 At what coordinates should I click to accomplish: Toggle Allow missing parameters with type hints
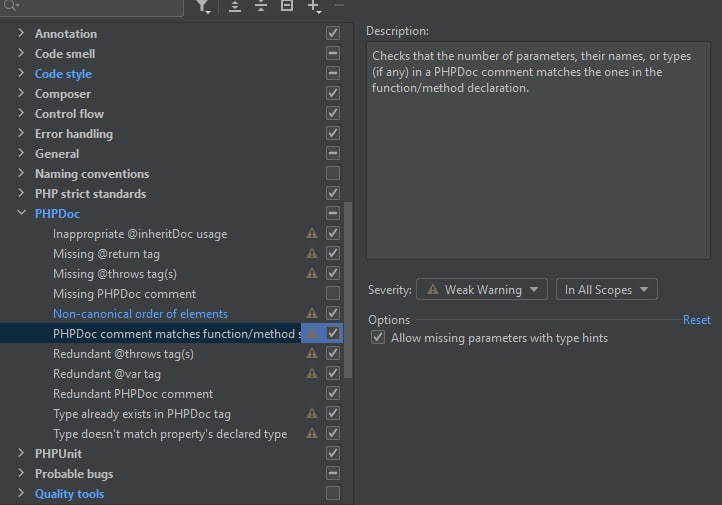pos(378,337)
